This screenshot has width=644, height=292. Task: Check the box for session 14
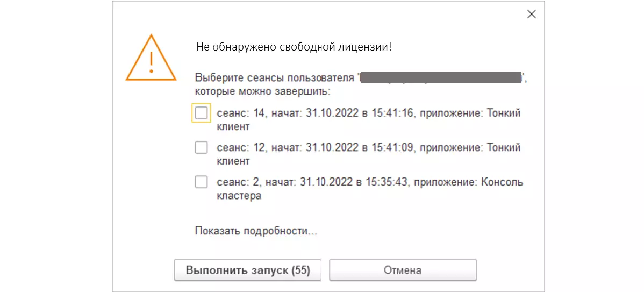point(201,113)
